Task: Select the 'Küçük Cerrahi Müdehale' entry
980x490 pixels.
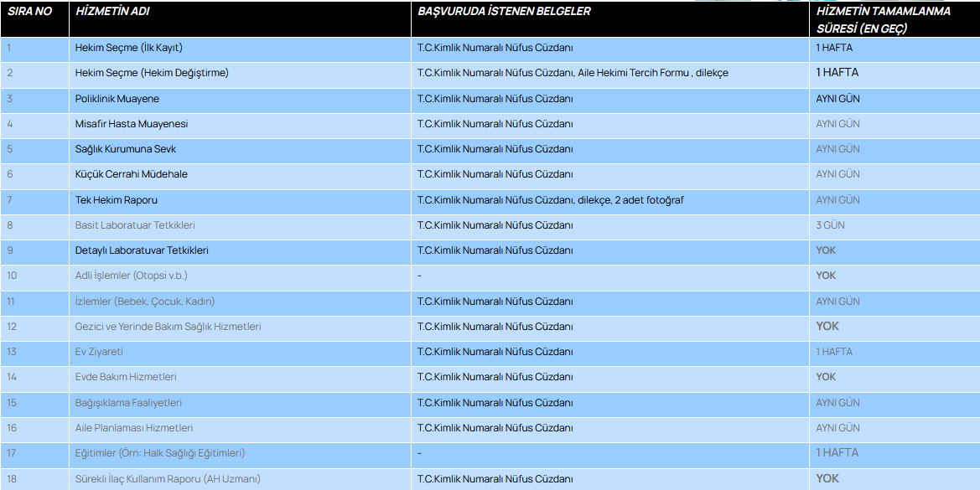Action: (131, 174)
